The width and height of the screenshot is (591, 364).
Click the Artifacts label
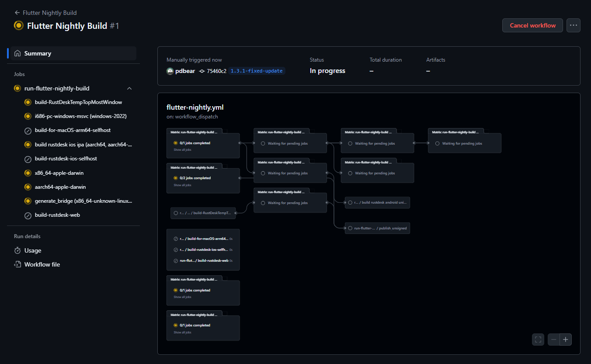click(436, 60)
